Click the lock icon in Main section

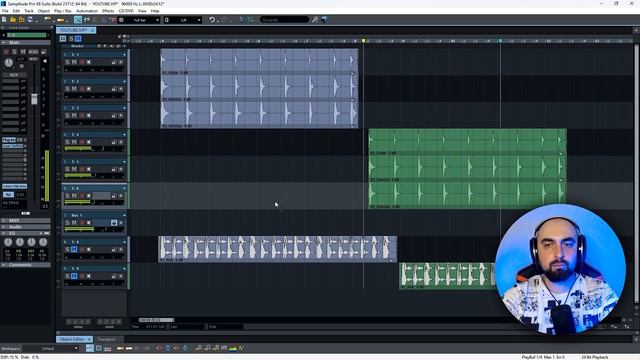pyautogui.click(x=44, y=52)
